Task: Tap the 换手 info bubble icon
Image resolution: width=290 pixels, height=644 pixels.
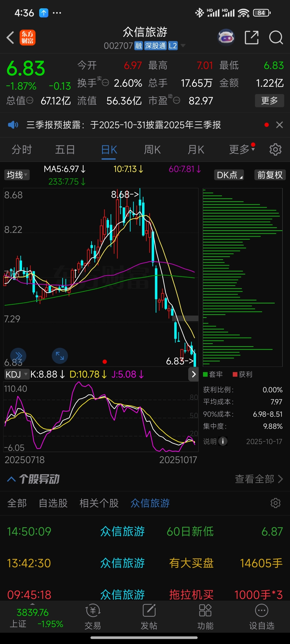Action: click(106, 83)
